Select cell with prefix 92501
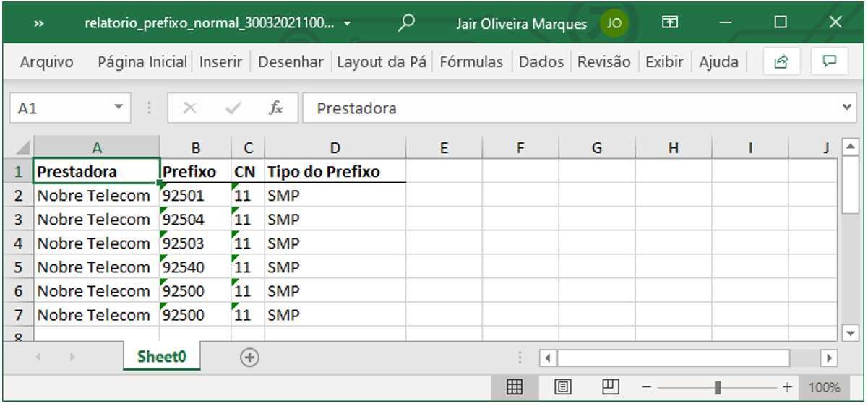The width and height of the screenshot is (868, 406). pos(196,196)
